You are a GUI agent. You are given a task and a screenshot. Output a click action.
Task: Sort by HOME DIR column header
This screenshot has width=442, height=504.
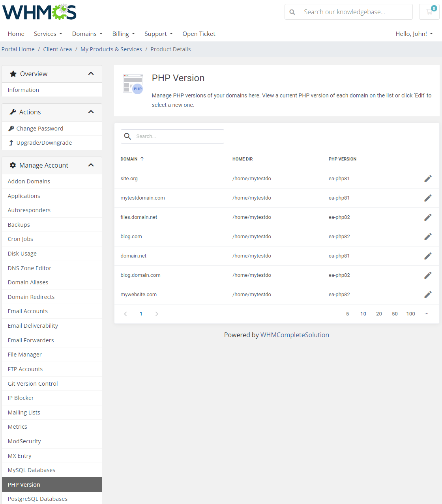(x=242, y=159)
